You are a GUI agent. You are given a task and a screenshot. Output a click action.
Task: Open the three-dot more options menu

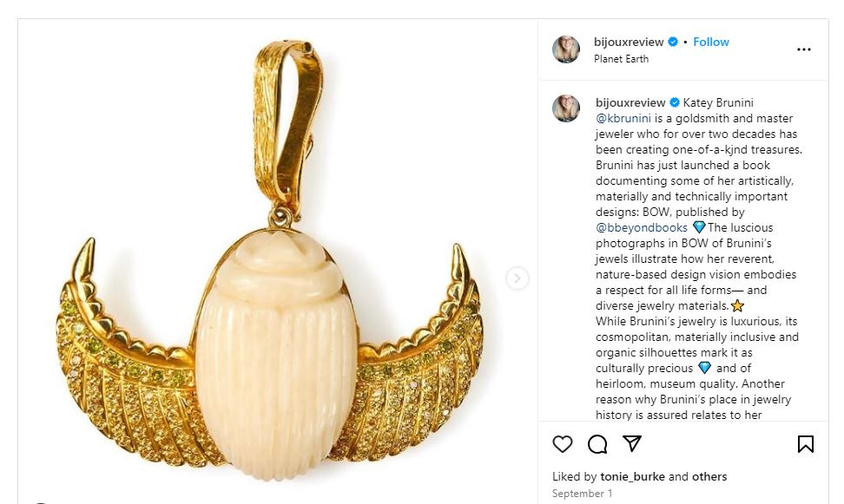click(x=804, y=49)
